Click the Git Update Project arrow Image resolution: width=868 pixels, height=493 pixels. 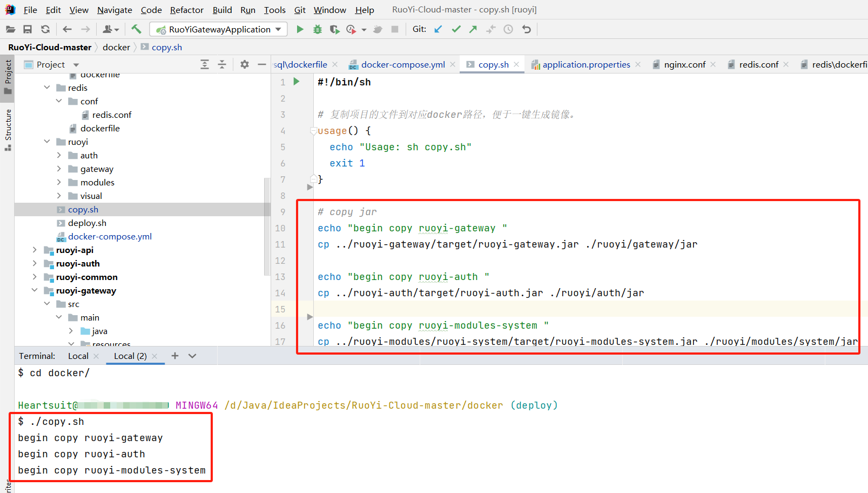pyautogui.click(x=438, y=29)
